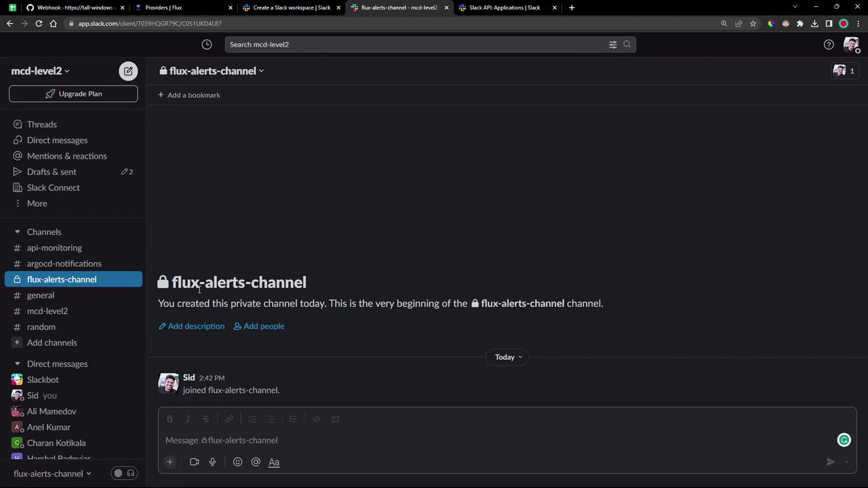
Task: Insert code block in composer
Action: 335,419
